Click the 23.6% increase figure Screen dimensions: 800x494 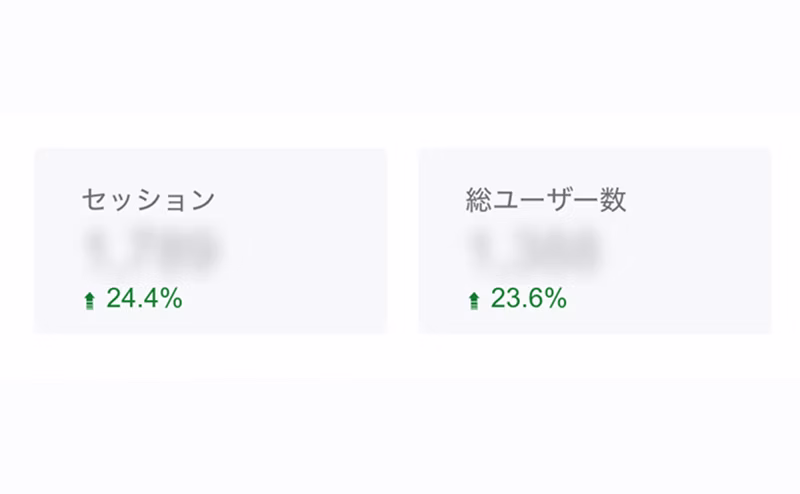529,298
